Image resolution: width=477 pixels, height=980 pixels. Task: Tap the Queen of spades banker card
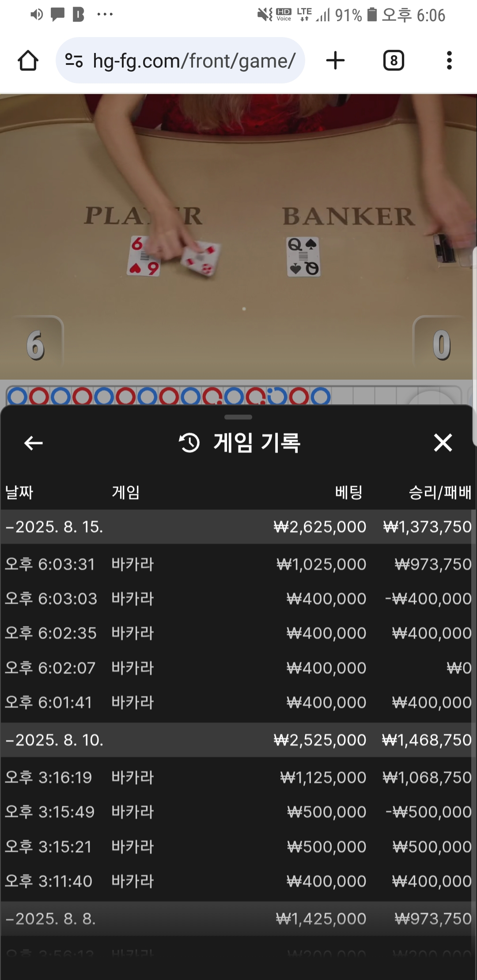(303, 257)
